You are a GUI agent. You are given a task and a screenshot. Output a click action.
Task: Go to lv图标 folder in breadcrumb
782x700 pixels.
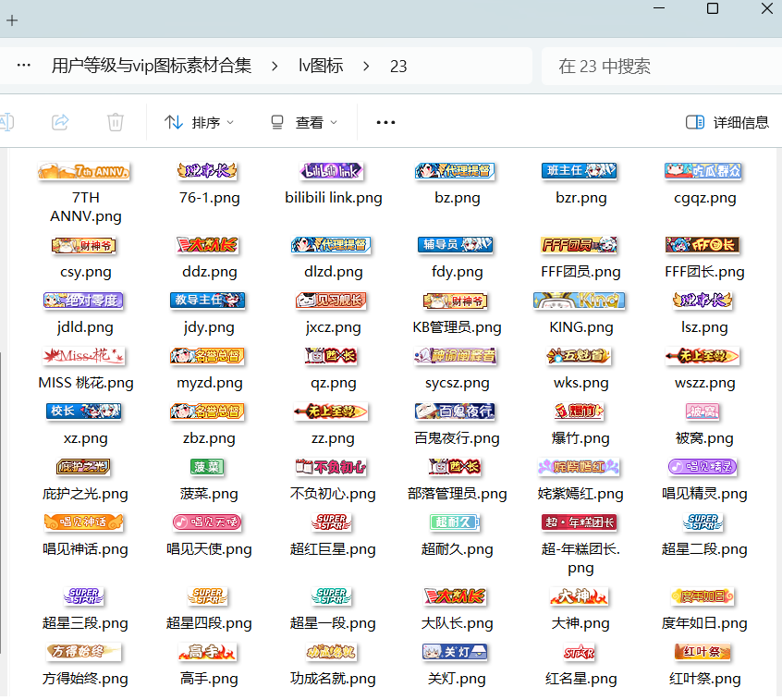point(321,66)
